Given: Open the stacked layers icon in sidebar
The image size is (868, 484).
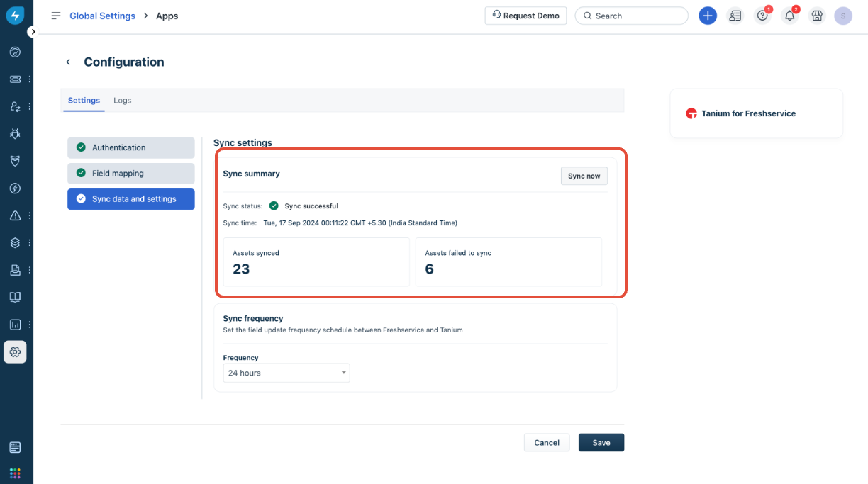Looking at the screenshot, I should [x=15, y=242].
